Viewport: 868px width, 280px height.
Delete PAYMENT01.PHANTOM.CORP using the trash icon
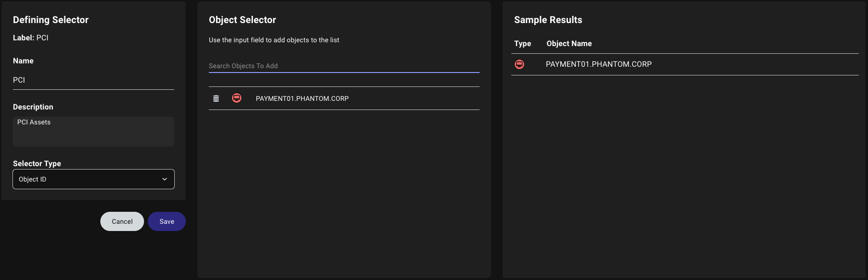(x=216, y=98)
